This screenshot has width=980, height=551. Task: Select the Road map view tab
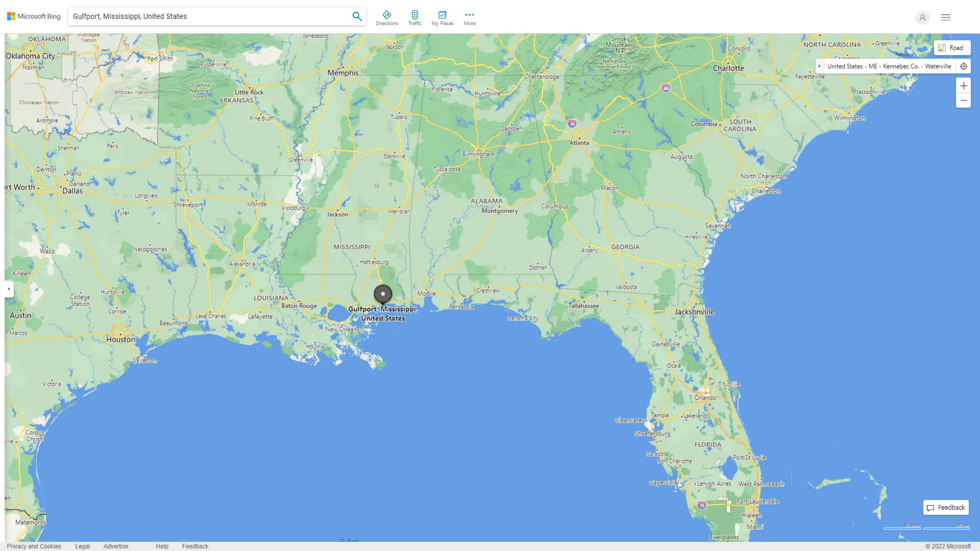point(952,47)
